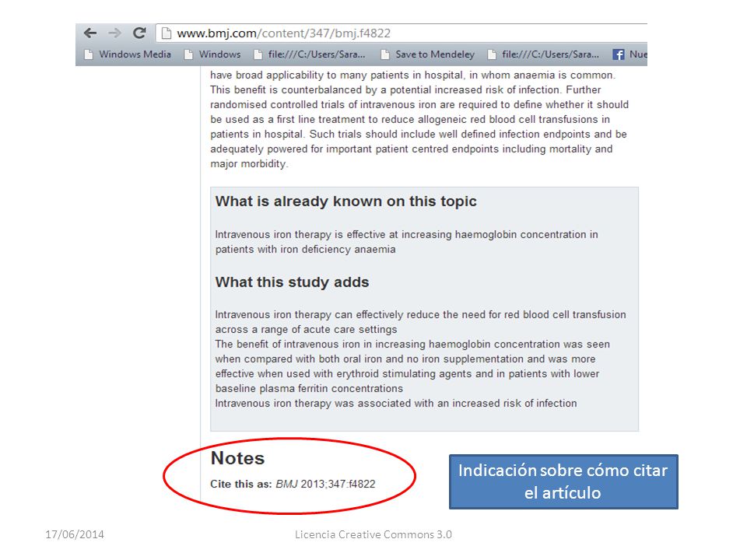Click the line ending 'increased risk of infection'
This screenshot has width=747, height=560.
coord(396,404)
